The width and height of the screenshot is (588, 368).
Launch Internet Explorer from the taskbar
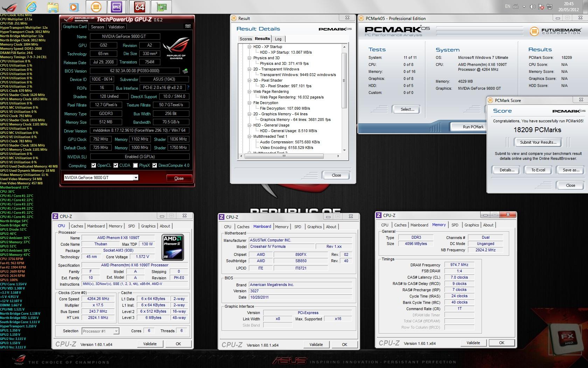click(32, 7)
